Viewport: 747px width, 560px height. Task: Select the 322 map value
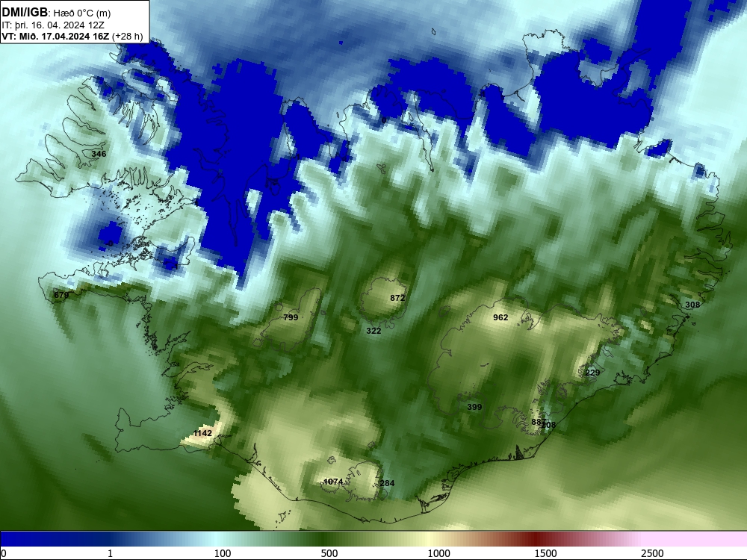tap(373, 331)
